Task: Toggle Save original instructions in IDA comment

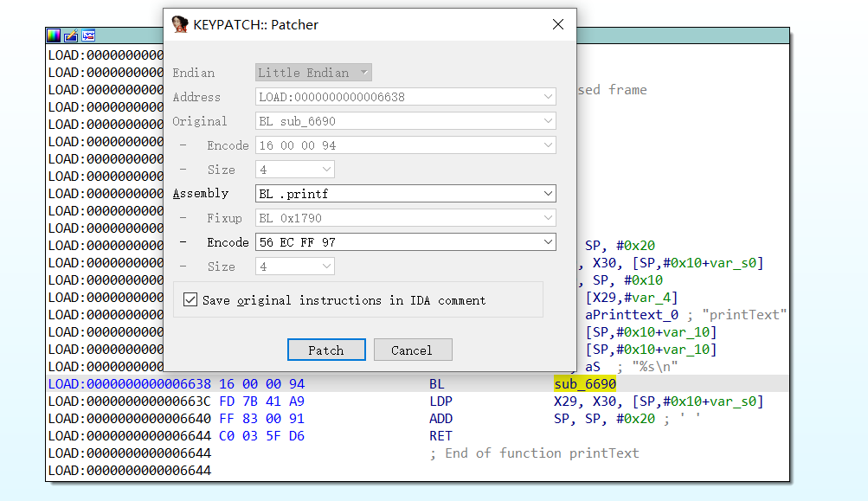Action: 190,300
